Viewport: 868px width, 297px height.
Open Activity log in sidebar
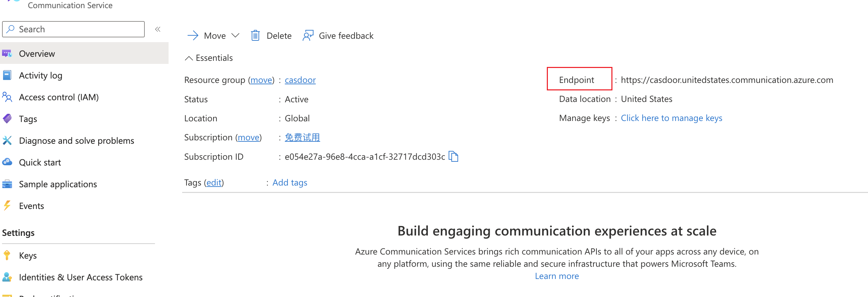40,75
